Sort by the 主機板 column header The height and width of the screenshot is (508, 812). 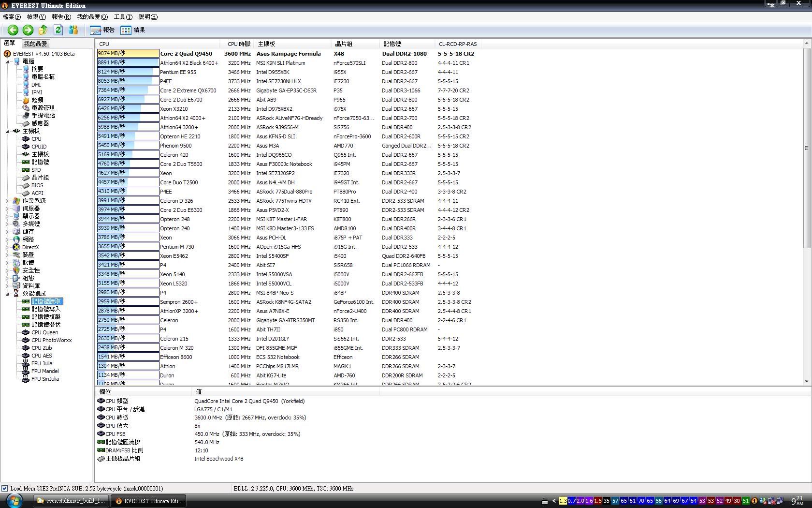292,44
